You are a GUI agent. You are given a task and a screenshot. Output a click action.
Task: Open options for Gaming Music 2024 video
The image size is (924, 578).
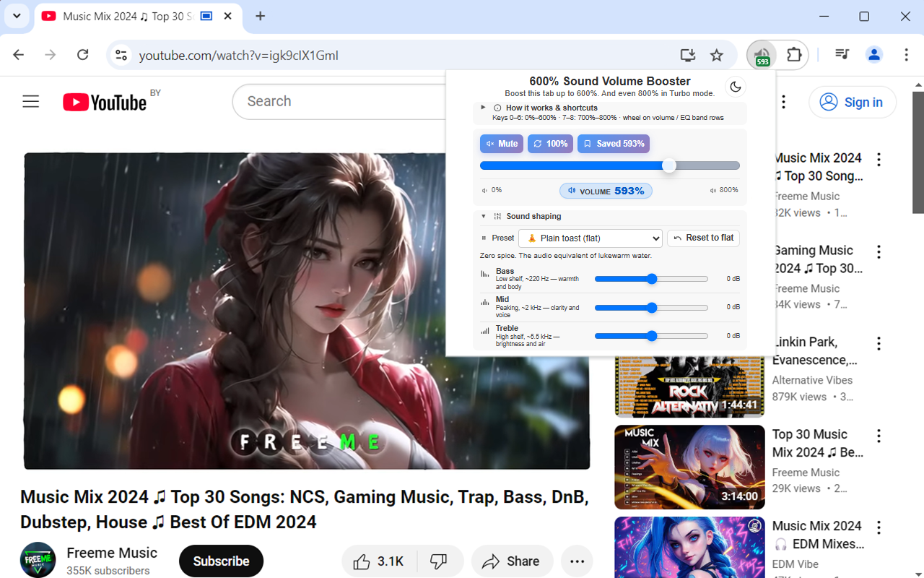[879, 251]
